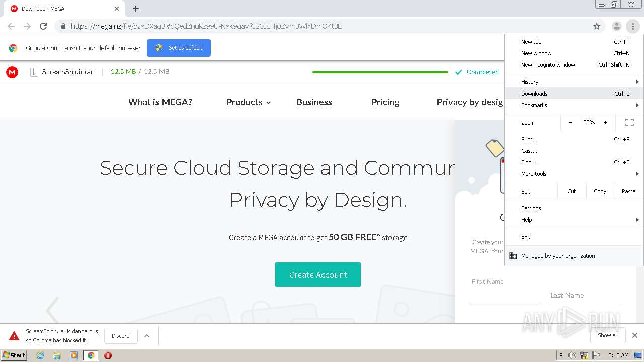Click the Set as default button
The width and height of the screenshot is (644, 362).
click(179, 48)
